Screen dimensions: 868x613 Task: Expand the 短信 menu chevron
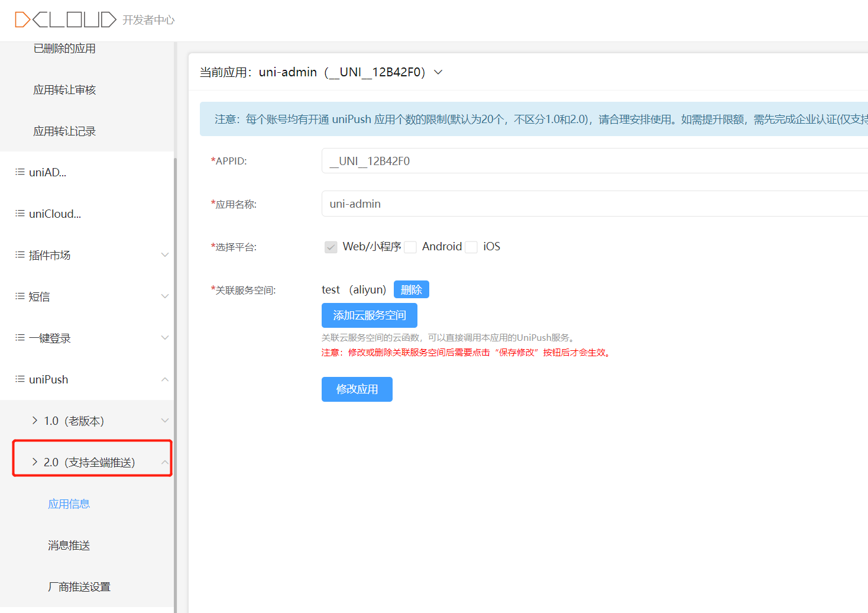pos(165,296)
